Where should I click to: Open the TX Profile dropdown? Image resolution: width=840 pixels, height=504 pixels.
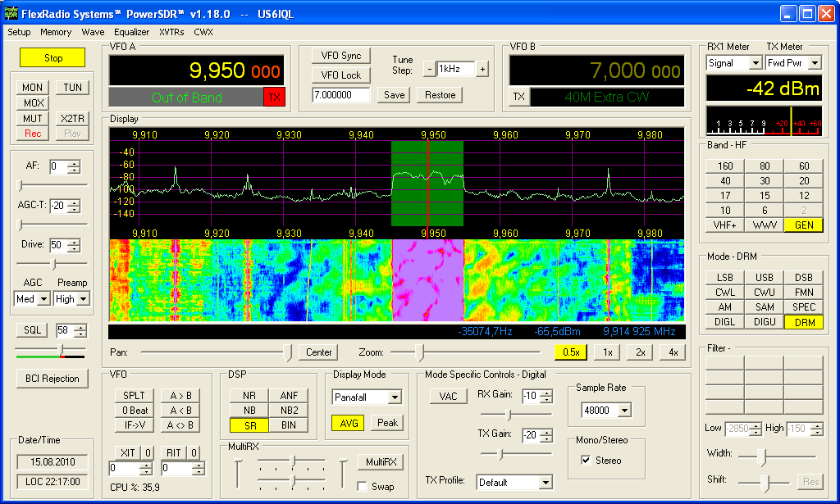tap(546, 483)
